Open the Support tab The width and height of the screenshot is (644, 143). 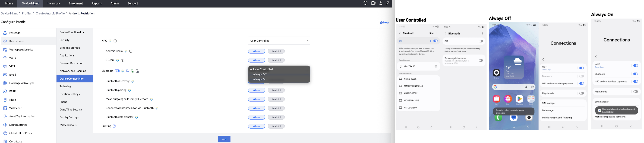point(133,4)
